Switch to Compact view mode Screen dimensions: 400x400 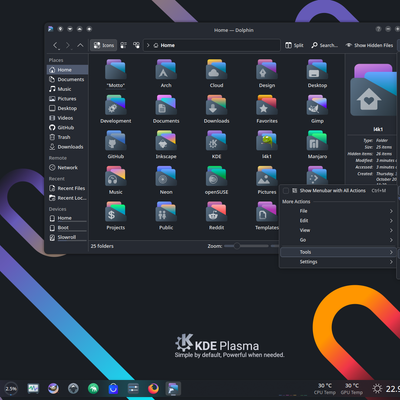123,45
